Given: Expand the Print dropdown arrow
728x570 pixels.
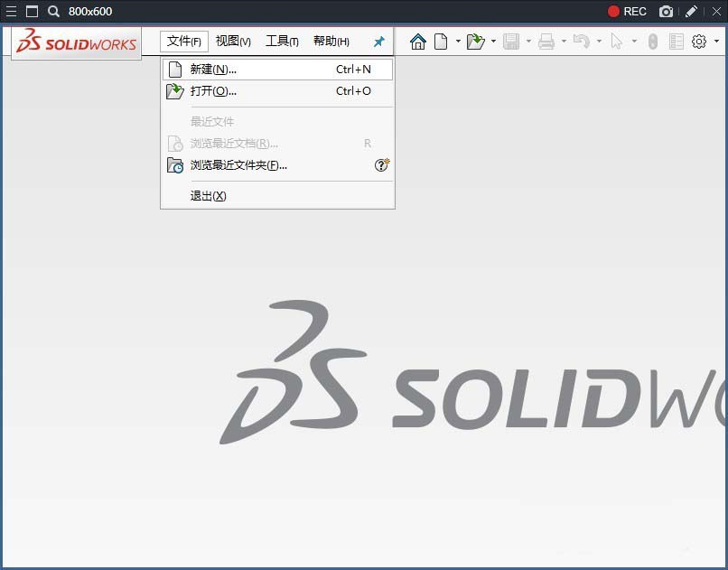Looking at the screenshot, I should pos(564,42).
